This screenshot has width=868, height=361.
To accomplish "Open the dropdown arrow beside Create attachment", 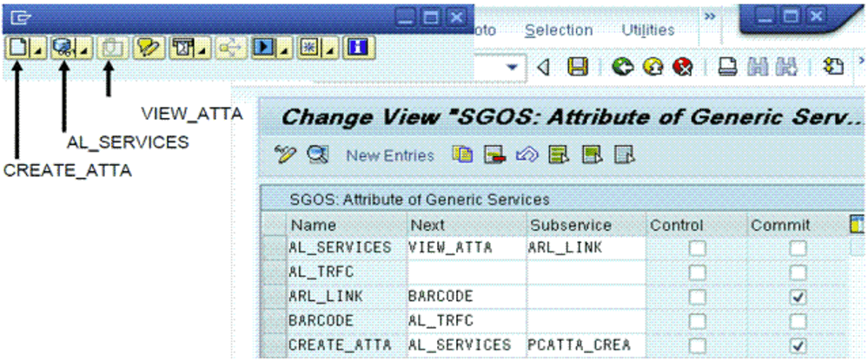I will [36, 48].
